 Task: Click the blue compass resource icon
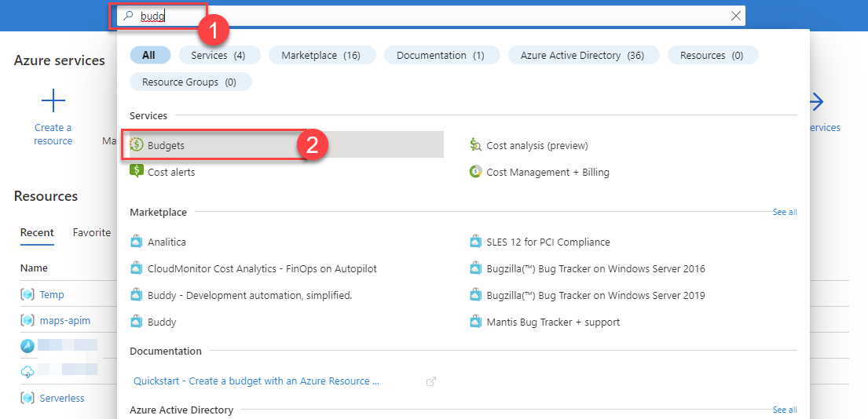pyautogui.click(x=27, y=346)
